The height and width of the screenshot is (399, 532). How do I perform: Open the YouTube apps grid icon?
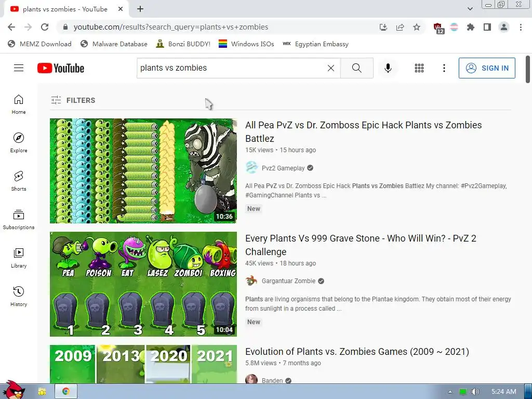(x=419, y=68)
